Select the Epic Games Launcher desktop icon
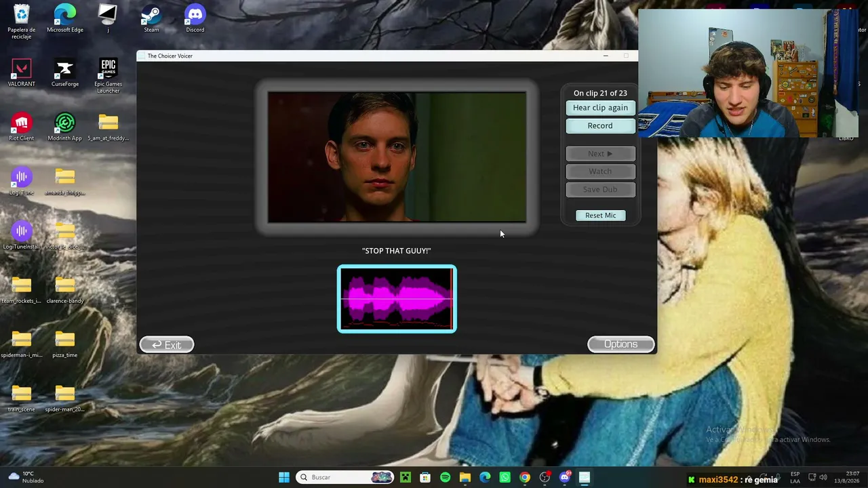Screen dimensions: 868x488 [108, 76]
